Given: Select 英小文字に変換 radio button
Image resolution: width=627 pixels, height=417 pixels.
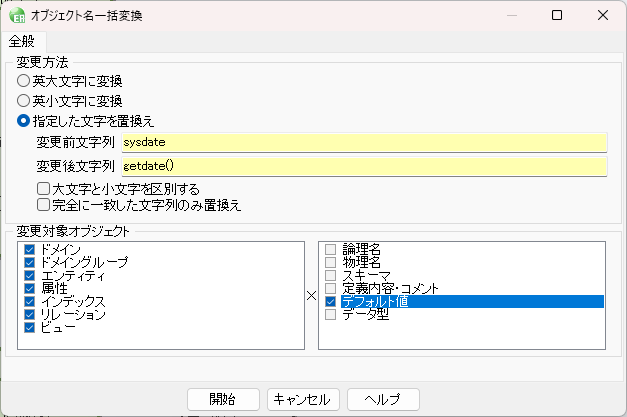Looking at the screenshot, I should [24, 100].
